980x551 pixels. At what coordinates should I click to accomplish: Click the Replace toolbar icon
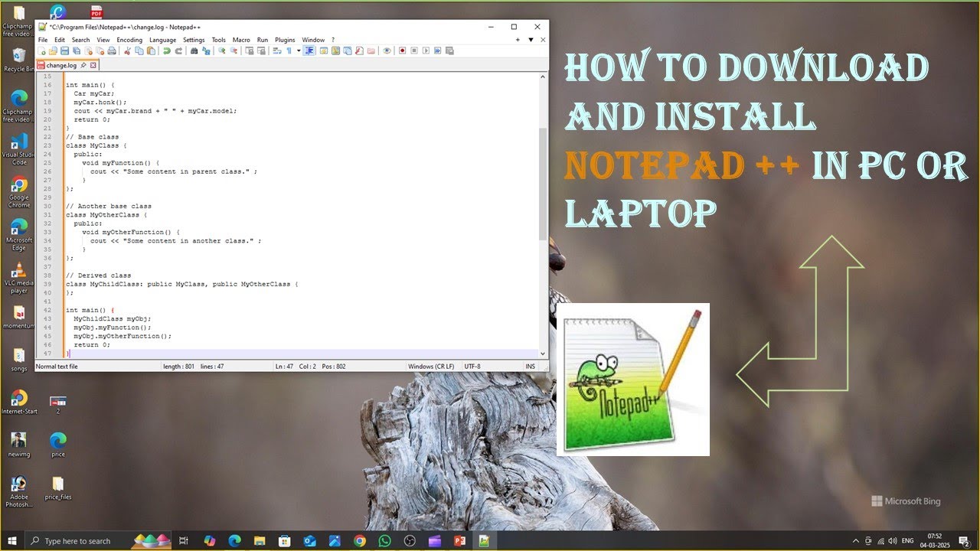[x=206, y=51]
